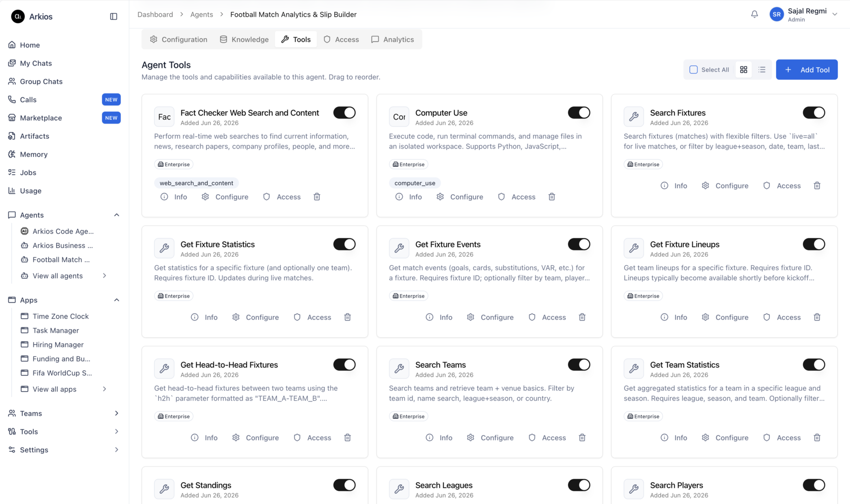Collapse the sidebar panel icon
The image size is (850, 504).
114,17
